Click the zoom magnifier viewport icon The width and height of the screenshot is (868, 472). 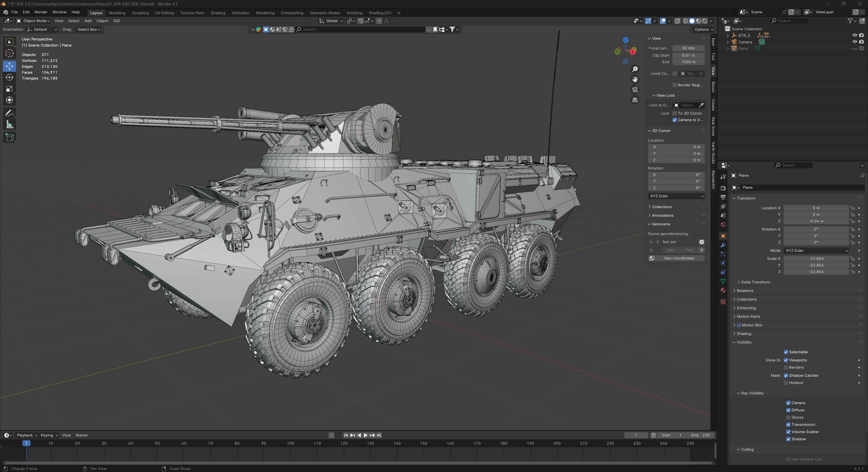[635, 69]
